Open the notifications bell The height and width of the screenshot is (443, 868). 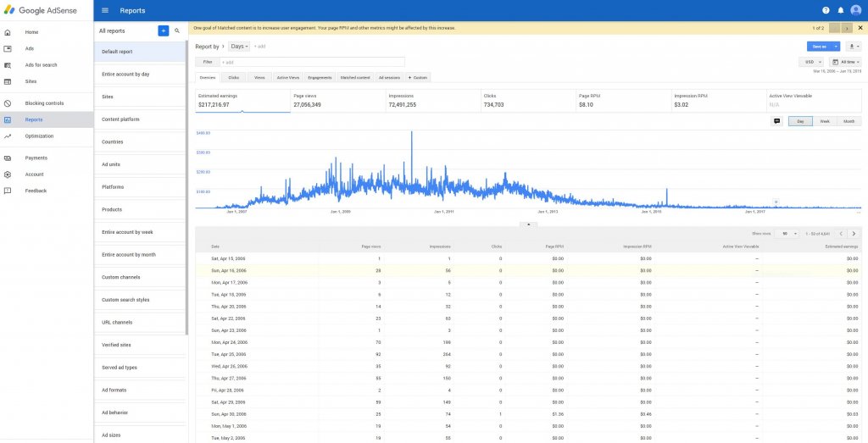click(840, 11)
